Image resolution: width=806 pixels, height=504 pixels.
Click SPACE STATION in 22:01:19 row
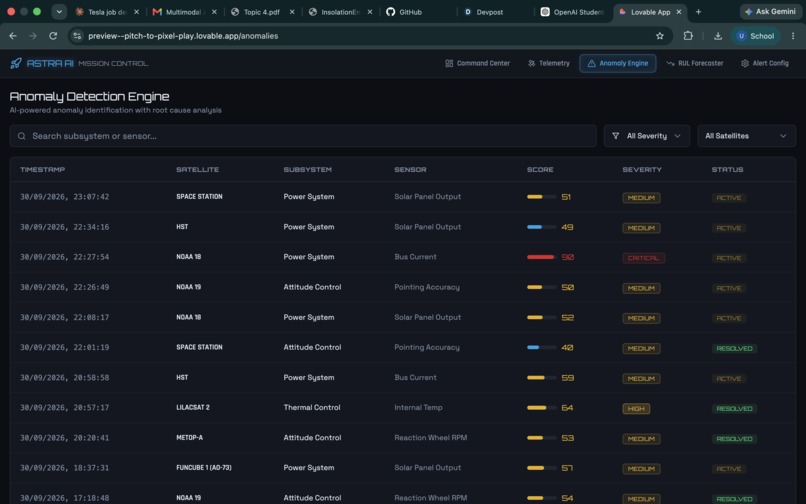[199, 347]
